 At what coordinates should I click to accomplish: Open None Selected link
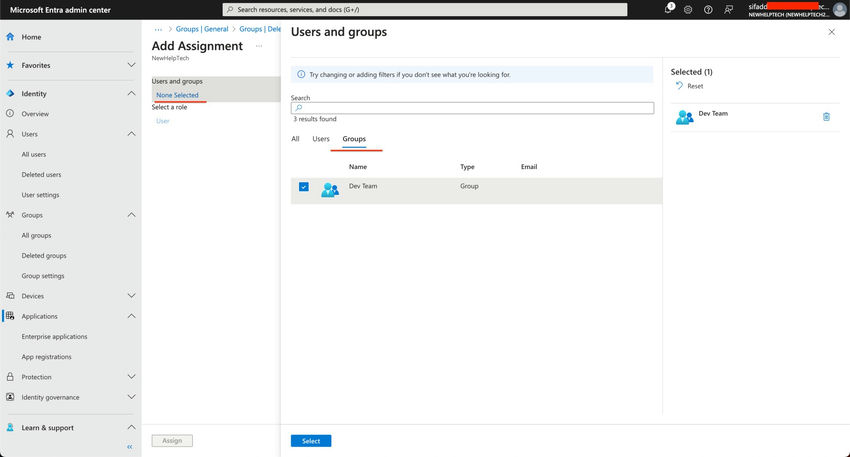(x=177, y=95)
